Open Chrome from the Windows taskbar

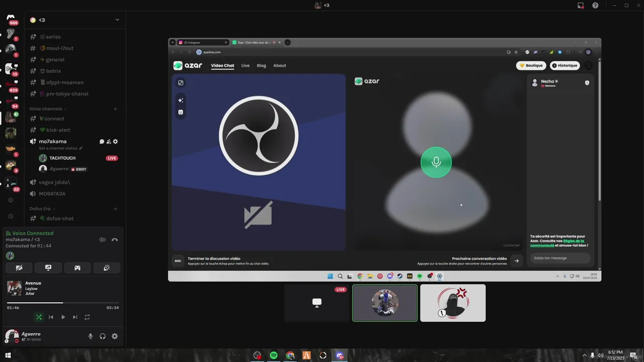coord(290,355)
